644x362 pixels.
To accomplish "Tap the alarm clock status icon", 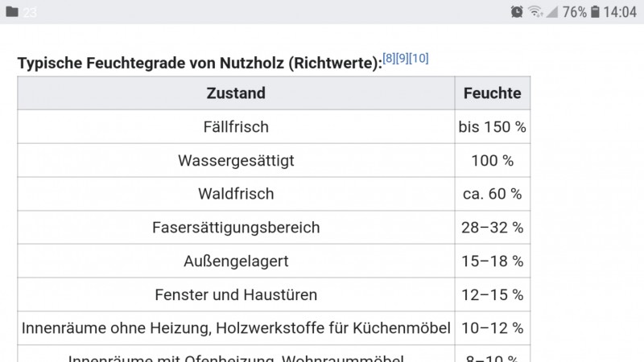I will point(517,12).
